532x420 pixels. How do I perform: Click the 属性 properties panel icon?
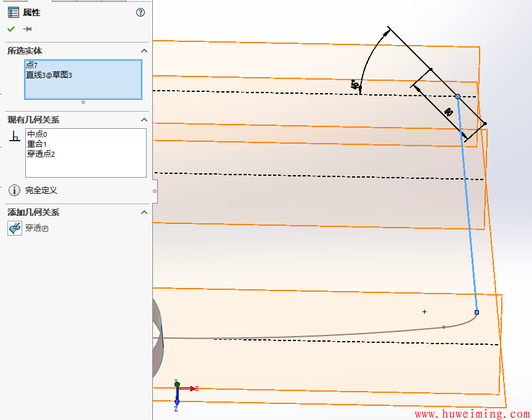[14, 12]
